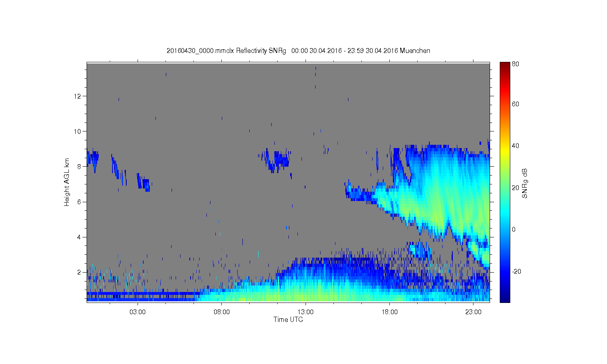Click the height tick label 12
The width and height of the screenshot is (607, 364).
[x=78, y=96]
